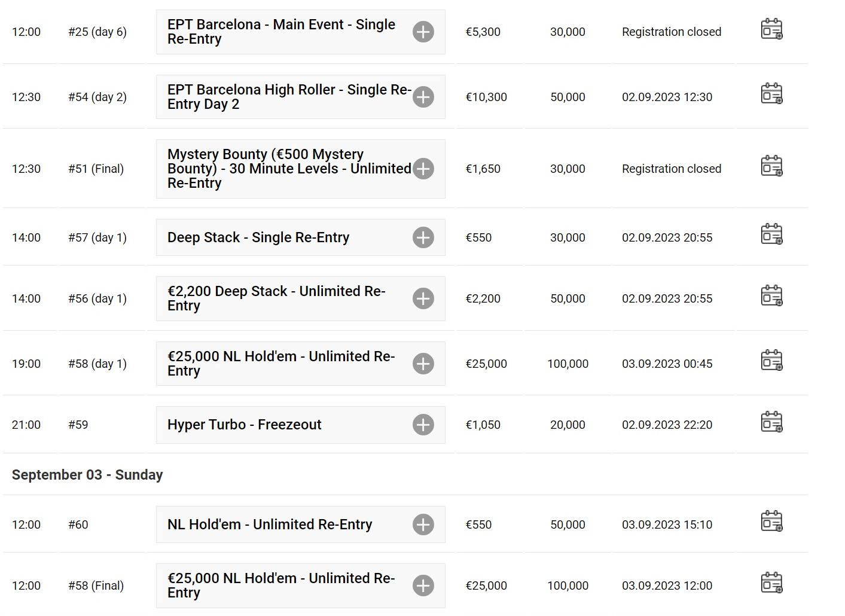845x616 pixels.
Task: Add #58 Final €25,000 NL Hold'em to calendar
Action: point(771,583)
